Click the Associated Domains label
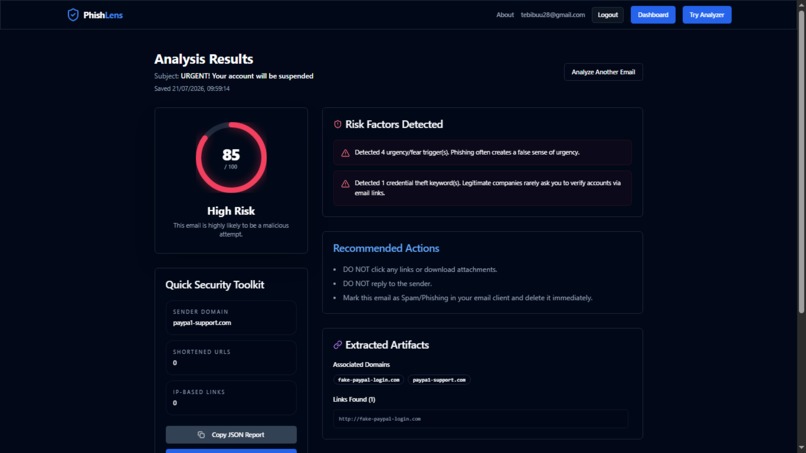The width and height of the screenshot is (806, 453). click(x=361, y=365)
